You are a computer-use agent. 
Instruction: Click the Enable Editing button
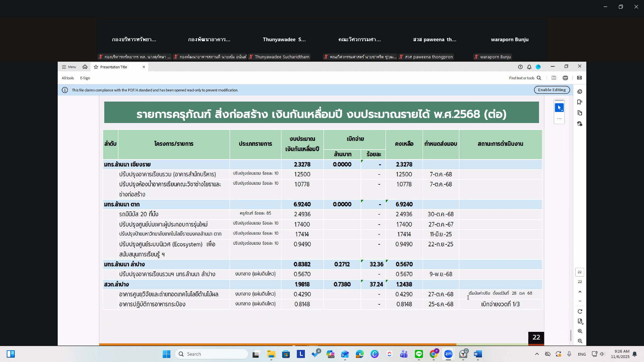(552, 90)
